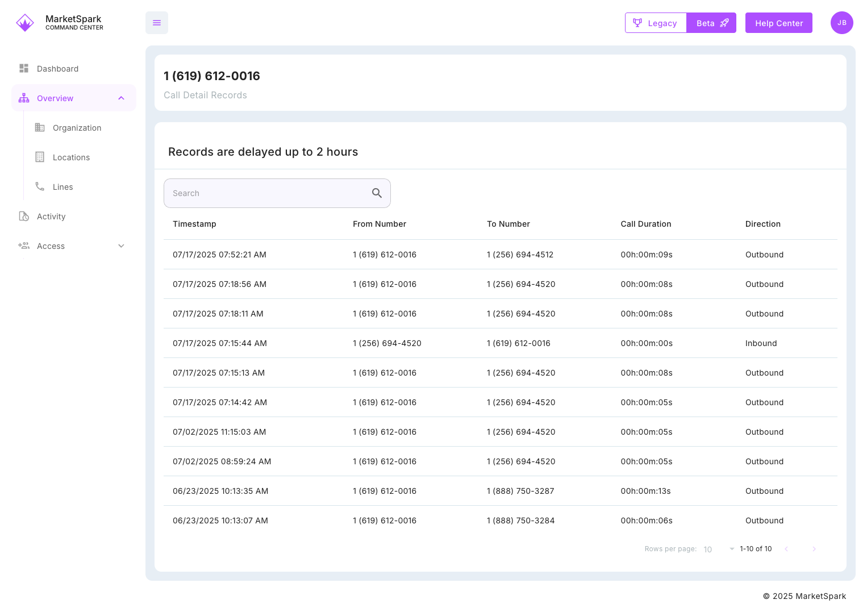This screenshot has height=616, width=867.
Task: Collapse the Overview section chevron
Action: [121, 98]
